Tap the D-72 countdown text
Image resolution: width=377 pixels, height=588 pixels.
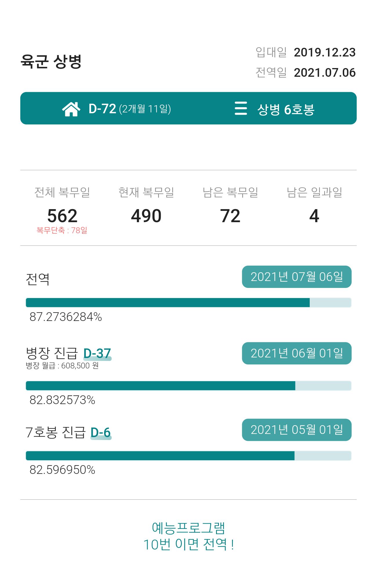pyautogui.click(x=102, y=109)
